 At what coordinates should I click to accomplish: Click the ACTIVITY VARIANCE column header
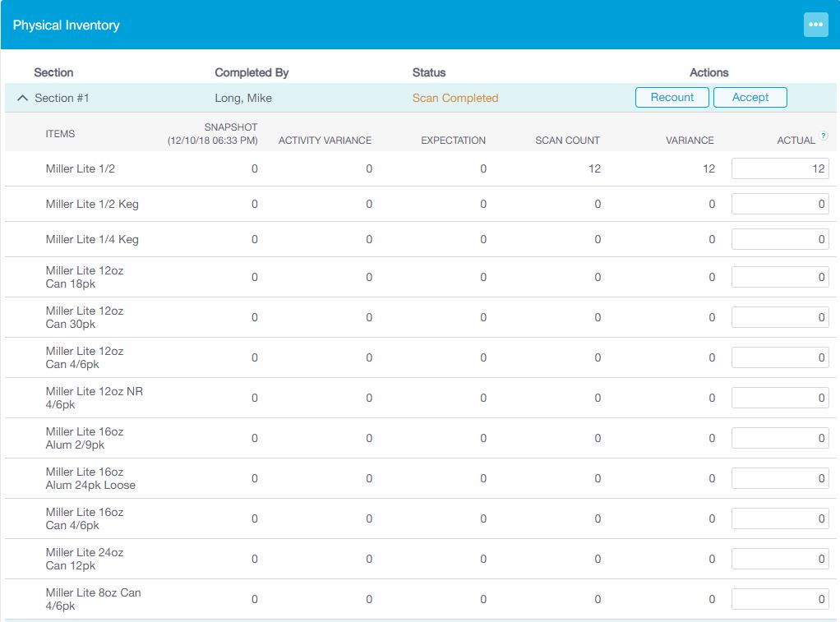coord(325,141)
